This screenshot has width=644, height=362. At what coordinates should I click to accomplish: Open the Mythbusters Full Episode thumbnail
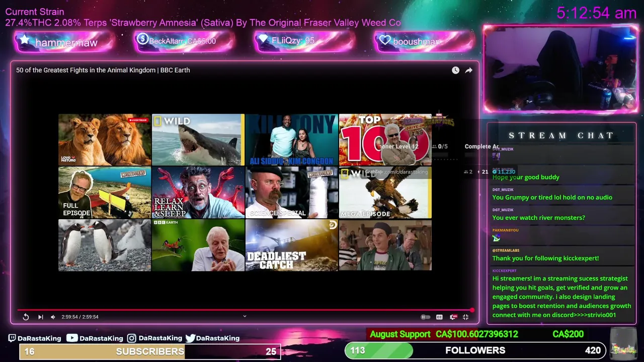click(x=105, y=193)
